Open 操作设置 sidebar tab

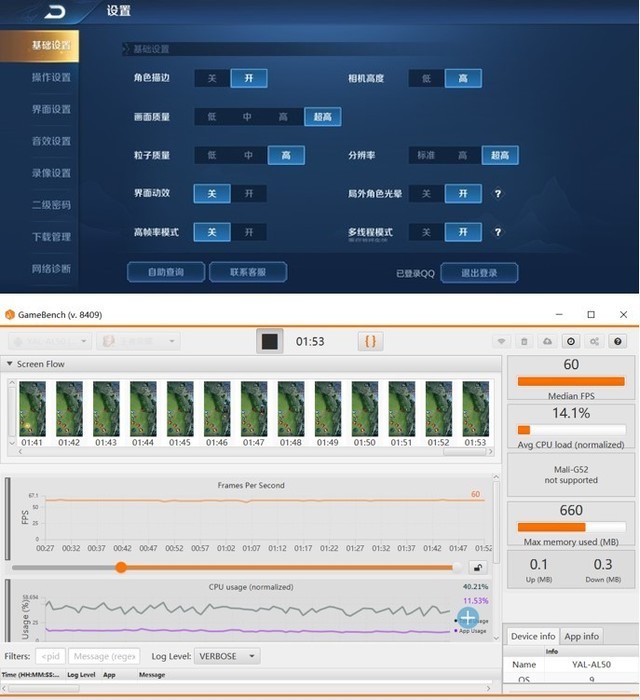click(x=51, y=77)
